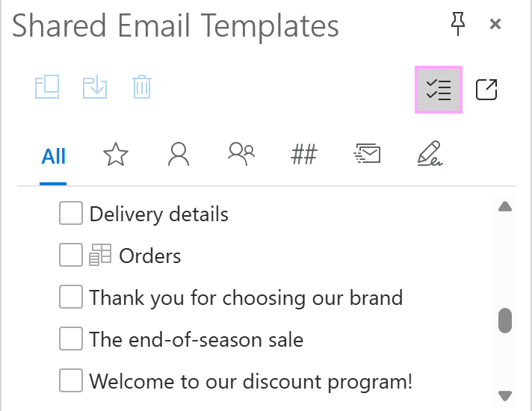Tick the Orders template checkbox
The width and height of the screenshot is (532, 411).
click(x=71, y=256)
